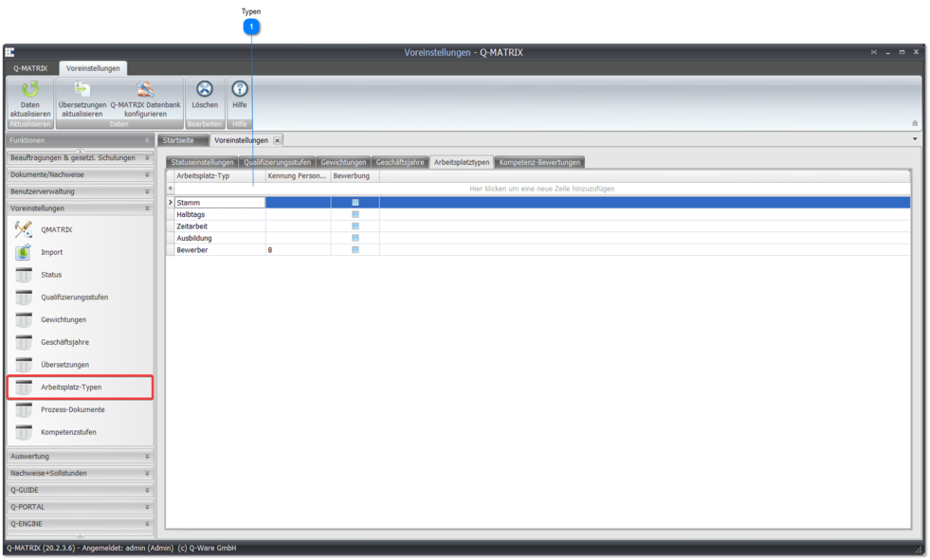Screen dimensions: 930x560
Task: Sort by Bewerbung column header
Action: 355,176
